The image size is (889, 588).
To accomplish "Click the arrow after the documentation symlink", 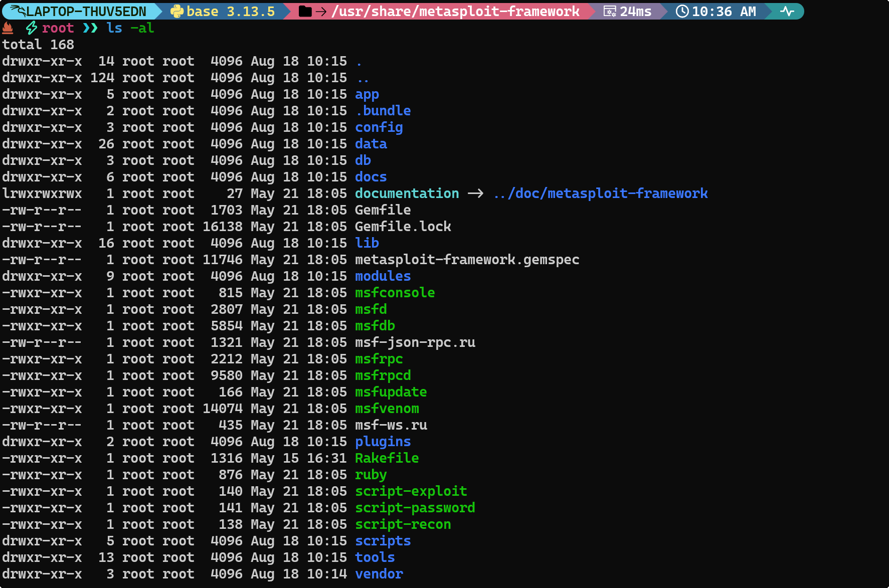I will 475,193.
